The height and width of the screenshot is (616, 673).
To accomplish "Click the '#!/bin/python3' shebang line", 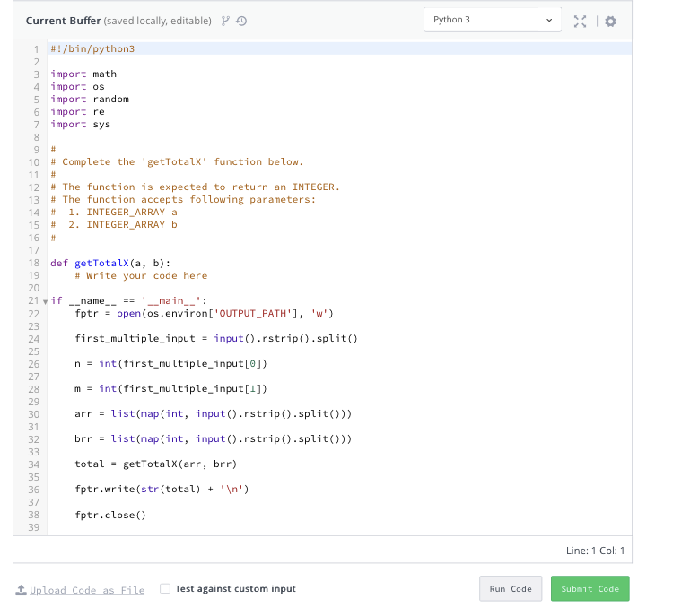I will (92, 48).
